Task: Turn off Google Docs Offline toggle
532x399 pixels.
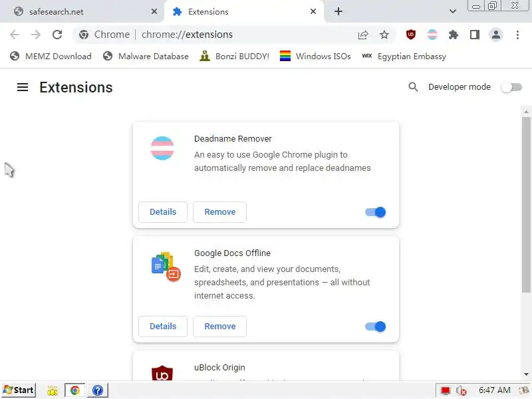Action: tap(376, 327)
